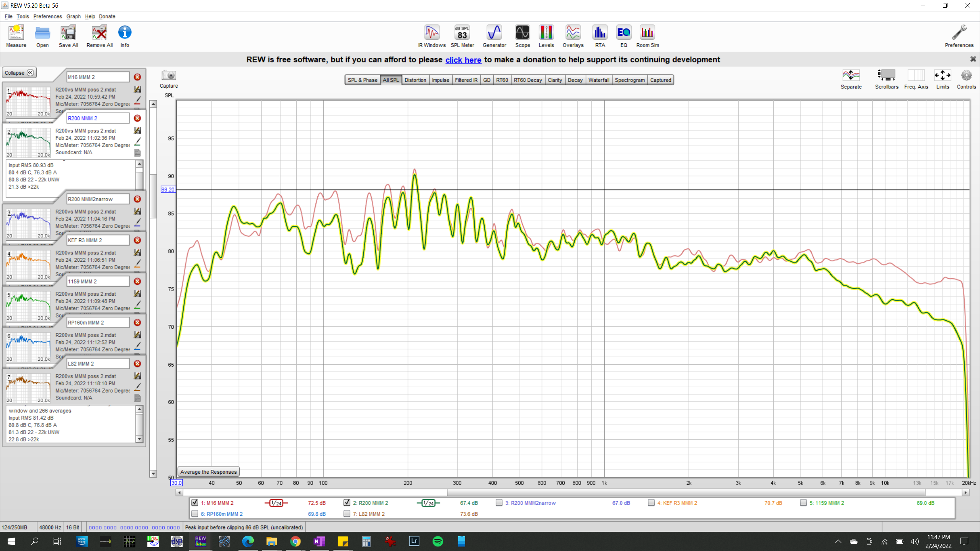980x551 pixels.
Task: Remove the KEF R3 MMM 2 measurement
Action: 137,240
